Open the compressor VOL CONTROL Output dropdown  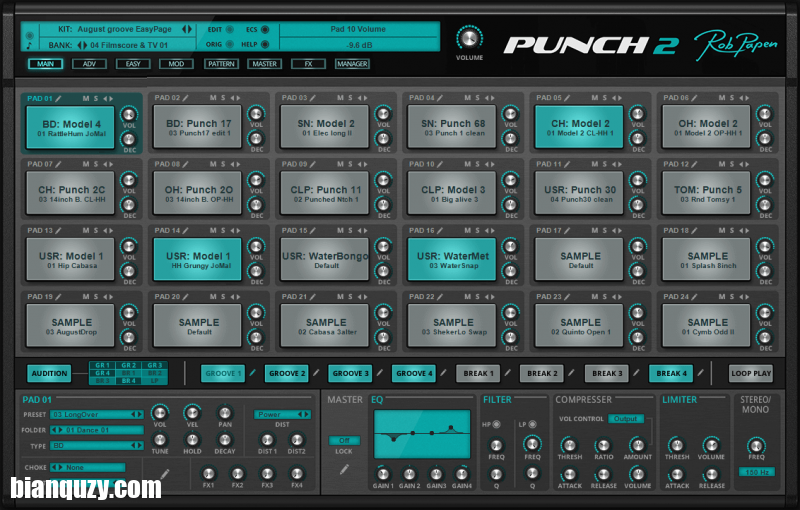[626, 419]
